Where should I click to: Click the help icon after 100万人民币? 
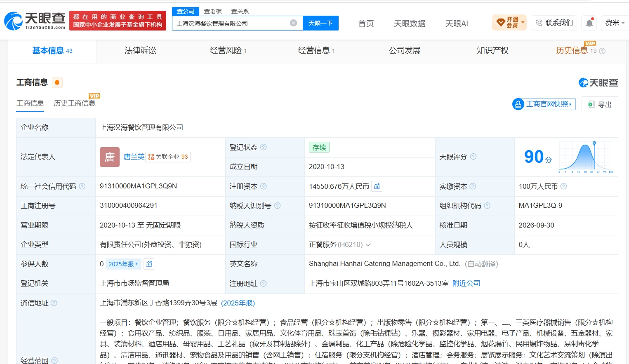pos(563,186)
